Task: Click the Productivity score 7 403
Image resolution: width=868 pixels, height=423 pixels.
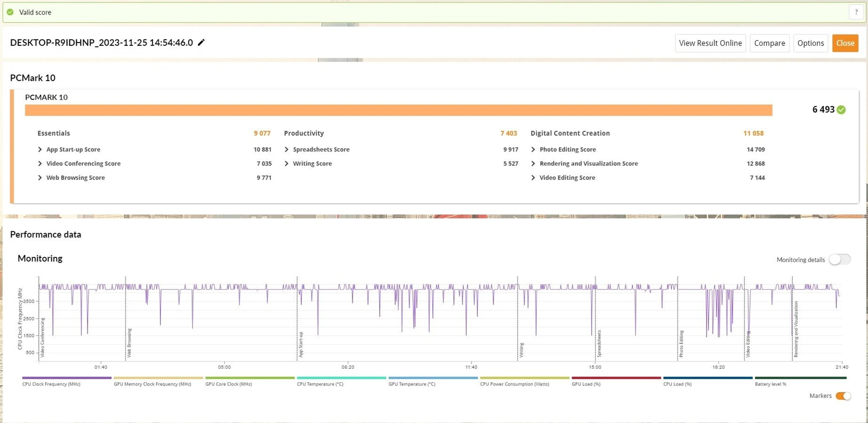Action: coord(509,133)
